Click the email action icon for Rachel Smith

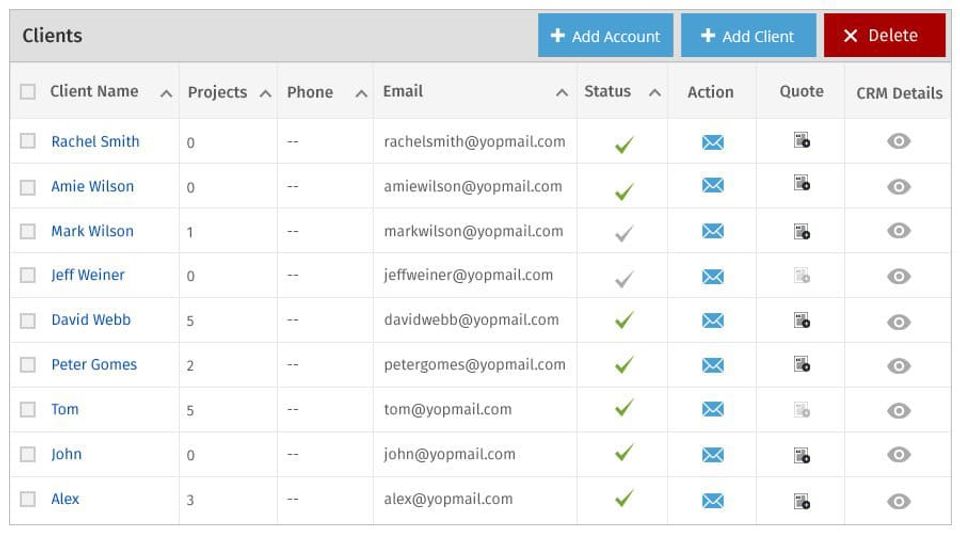(712, 143)
